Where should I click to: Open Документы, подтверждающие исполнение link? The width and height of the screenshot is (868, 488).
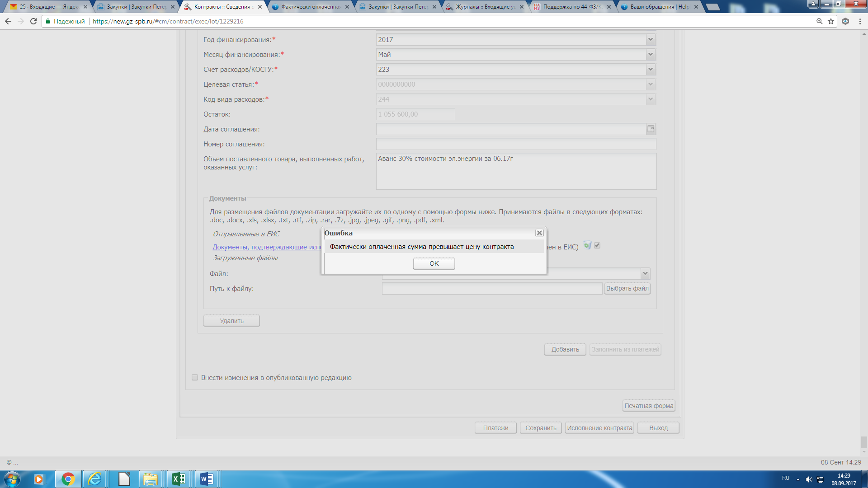[x=267, y=247]
